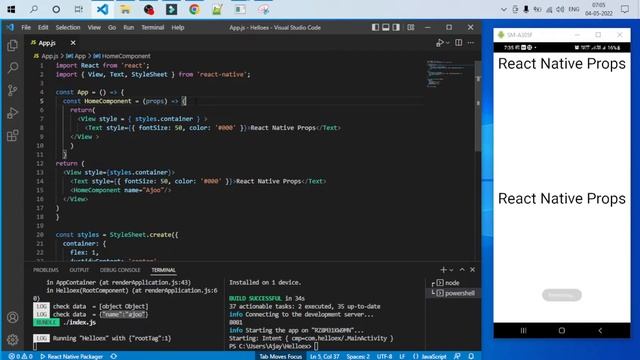Toggle bottom panel layout icon
Image resolution: width=640 pixels, height=360 pixels.
tap(386, 27)
